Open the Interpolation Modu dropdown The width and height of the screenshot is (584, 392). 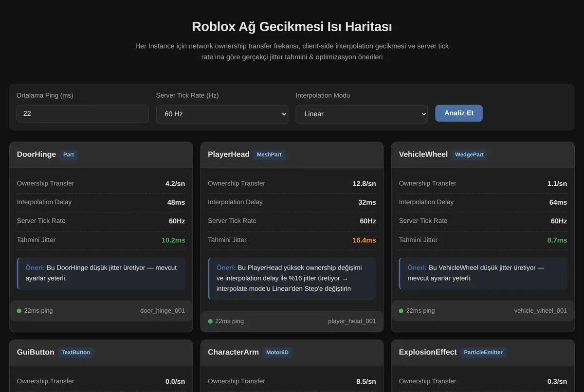pos(362,114)
